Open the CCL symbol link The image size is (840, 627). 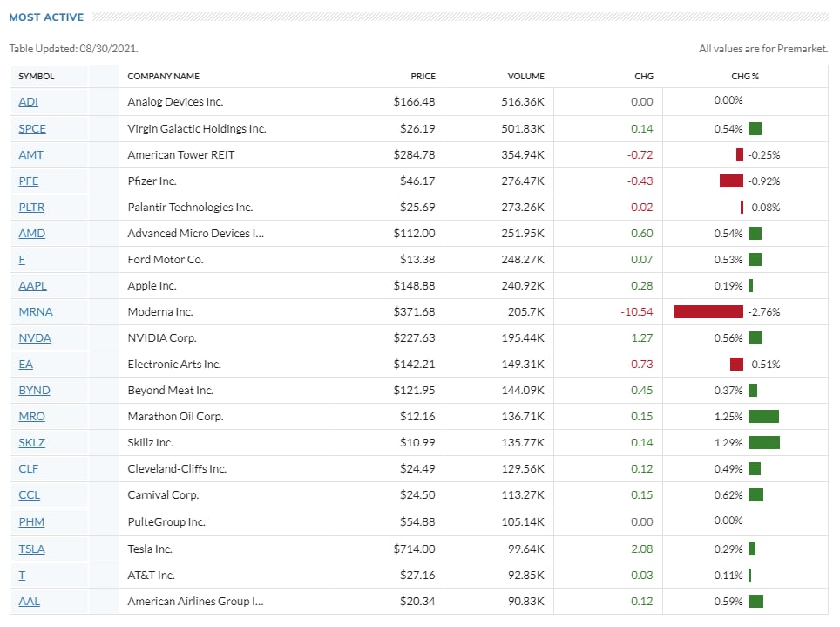30,495
